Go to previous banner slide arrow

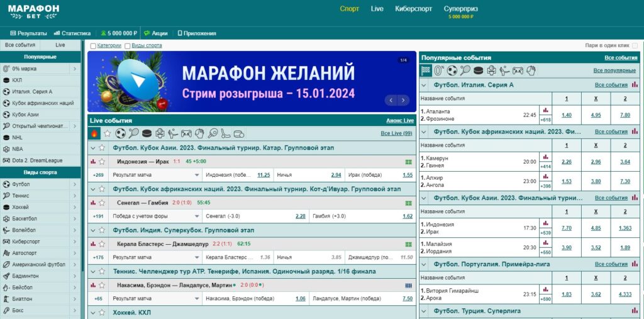coord(391,100)
